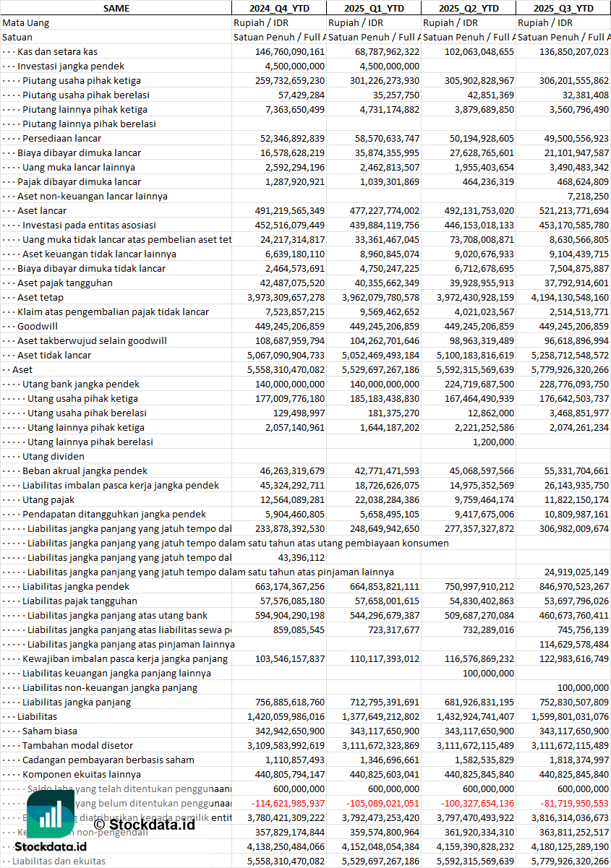Screen dimensions: 611x868
Task: Select the Utang bank jangka pendek row
Action: click(x=306, y=384)
